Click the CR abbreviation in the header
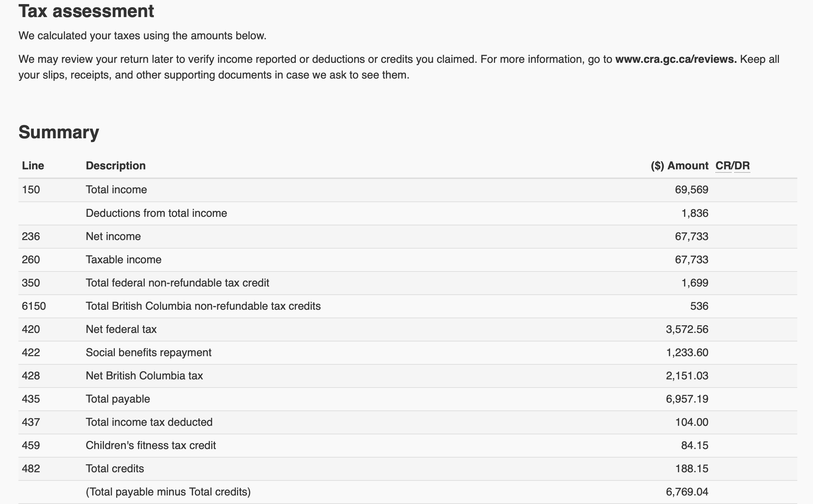 point(723,166)
